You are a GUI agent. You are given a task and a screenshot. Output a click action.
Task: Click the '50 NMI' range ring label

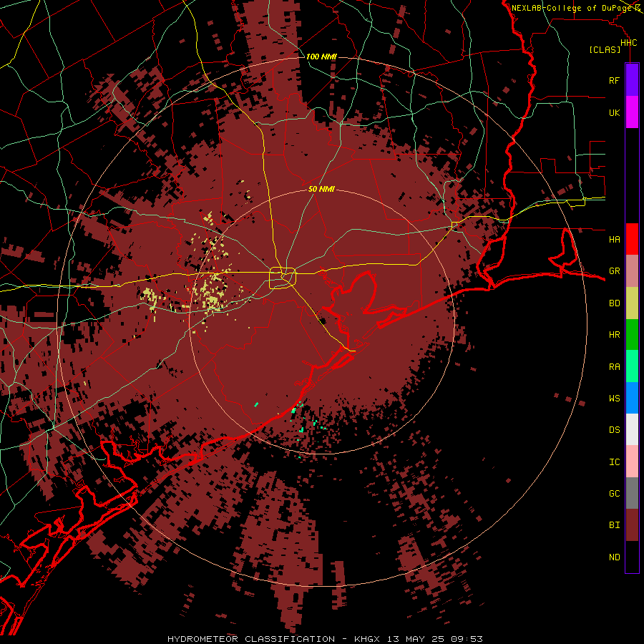coord(321,189)
